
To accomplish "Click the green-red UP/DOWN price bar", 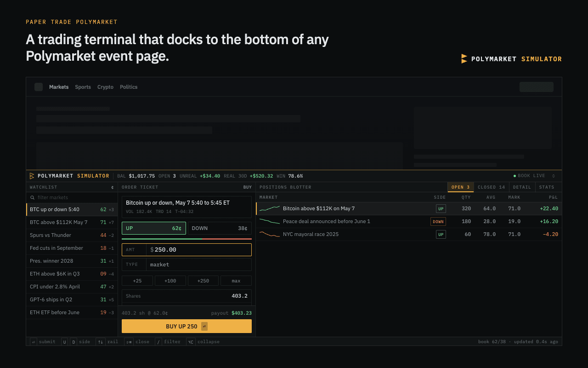I will click(187, 239).
